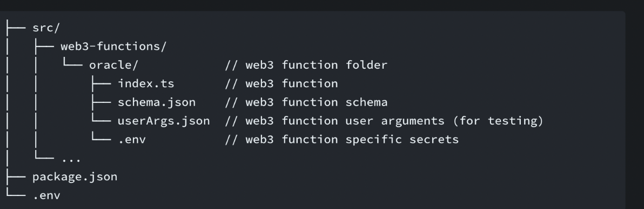Viewport: 644px width, 209px height.
Task: Select the package.json entry
Action: tap(75, 177)
